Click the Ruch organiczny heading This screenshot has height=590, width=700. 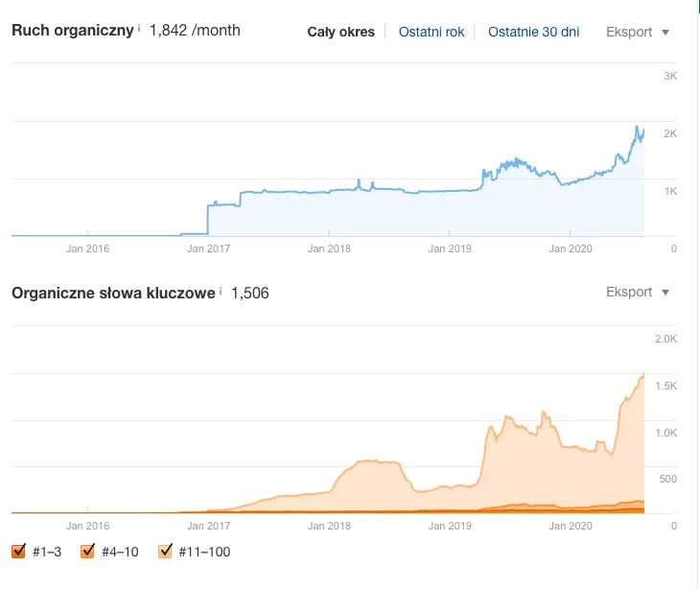(x=72, y=30)
